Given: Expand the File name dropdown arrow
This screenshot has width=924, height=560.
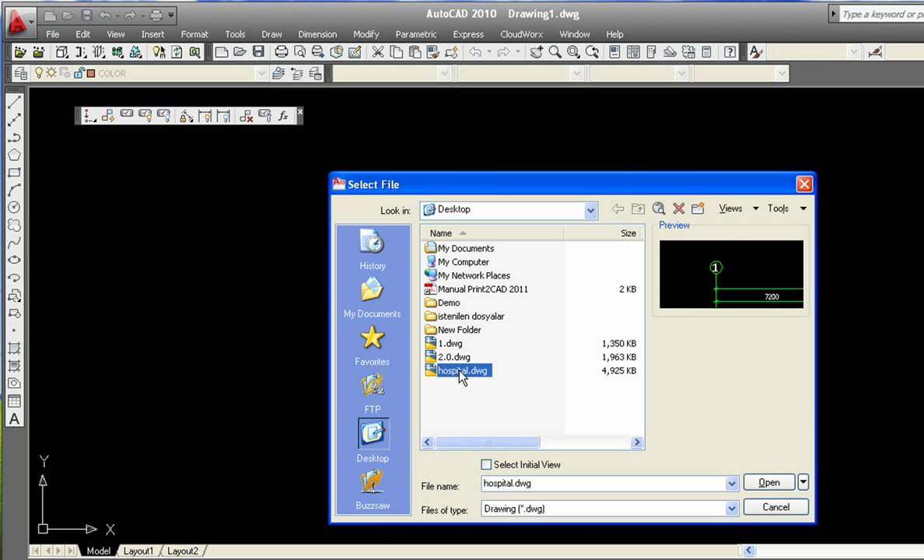Looking at the screenshot, I should coord(731,484).
